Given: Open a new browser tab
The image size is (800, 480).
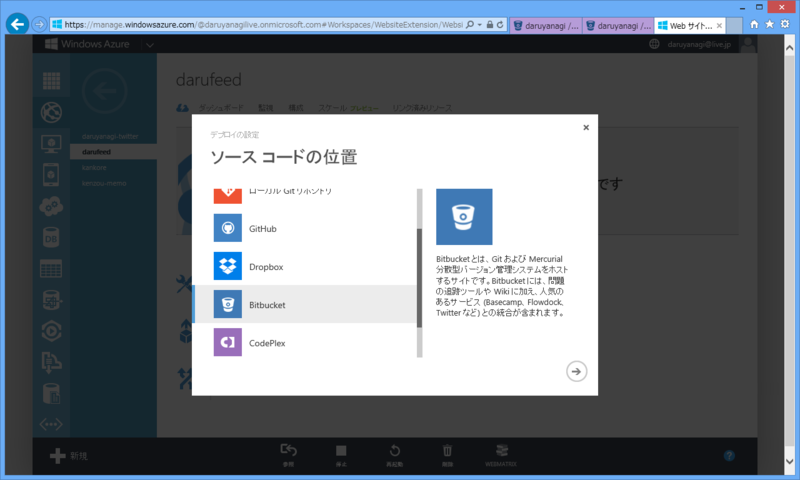Looking at the screenshot, I should point(734,26).
